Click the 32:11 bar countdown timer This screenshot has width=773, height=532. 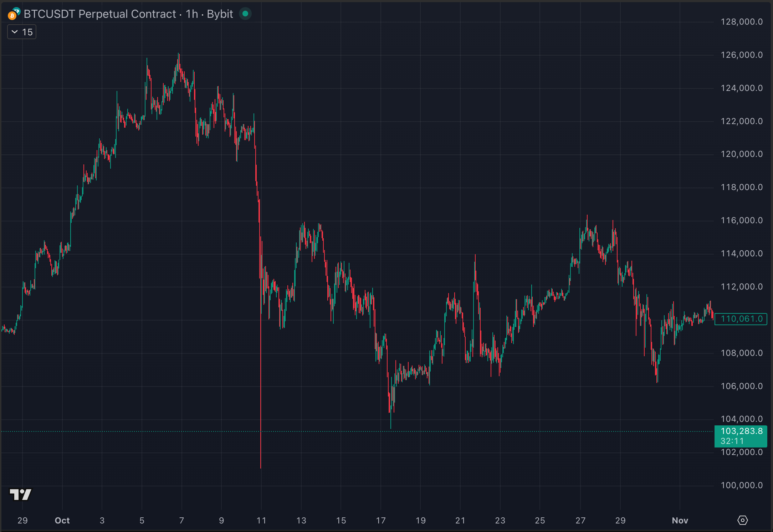[x=732, y=441]
